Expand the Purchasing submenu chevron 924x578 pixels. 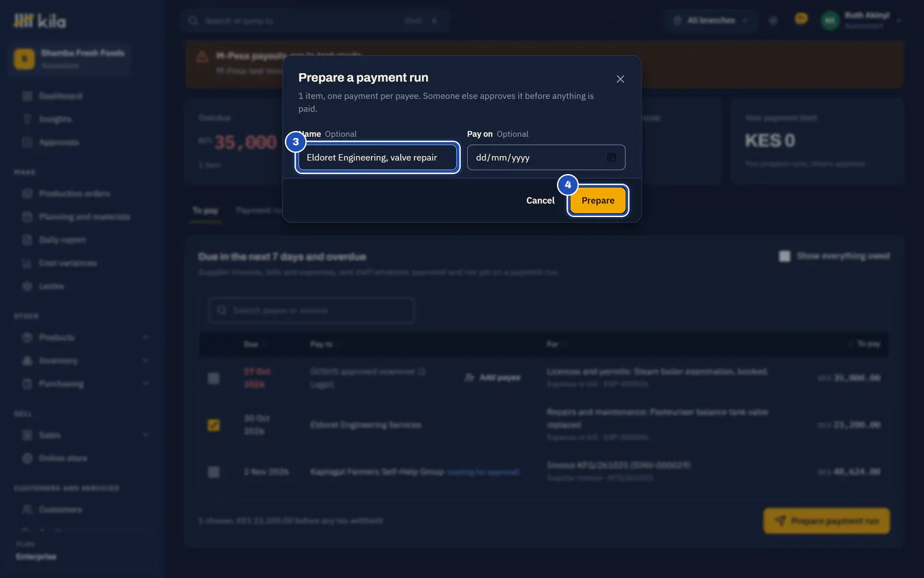146,384
